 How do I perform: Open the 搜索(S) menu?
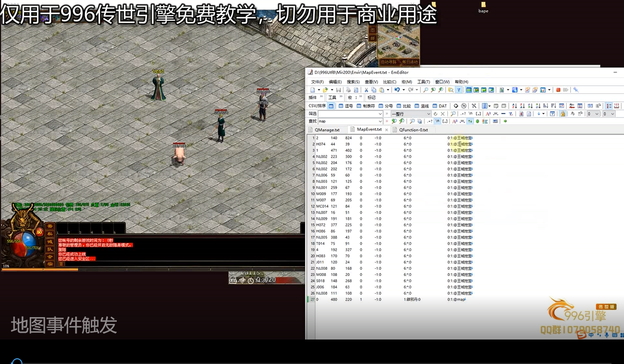[353, 82]
